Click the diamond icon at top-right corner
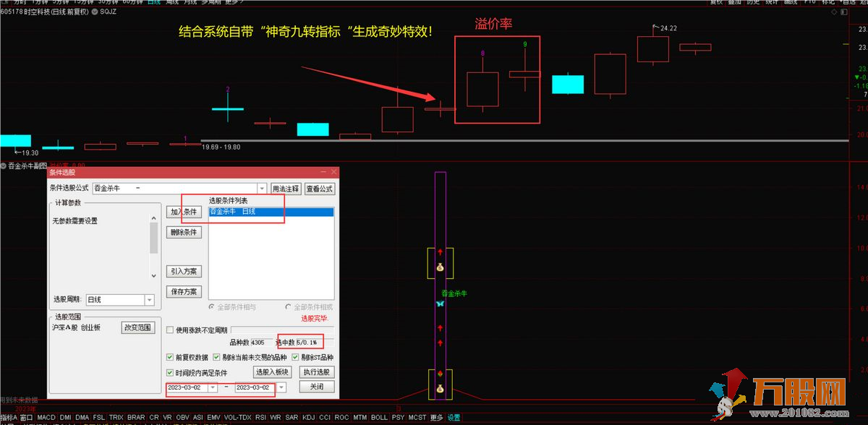Viewport: 868px width, 425px height. [834, 12]
